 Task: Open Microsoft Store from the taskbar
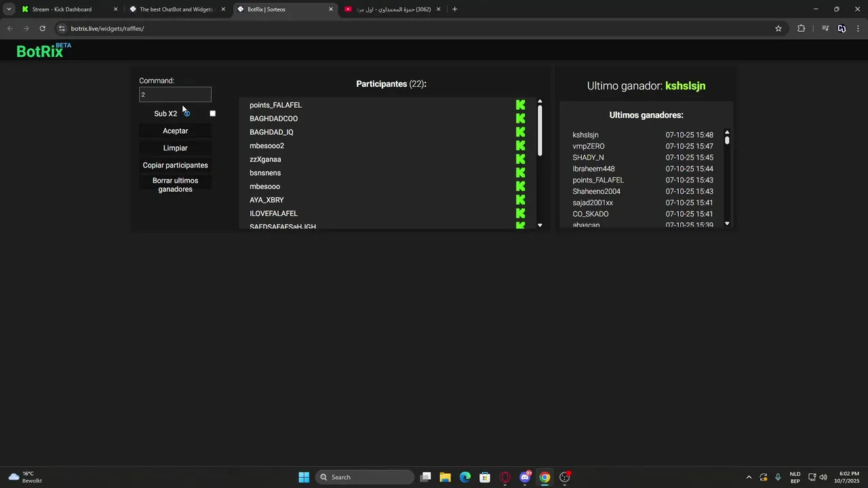pyautogui.click(x=485, y=477)
